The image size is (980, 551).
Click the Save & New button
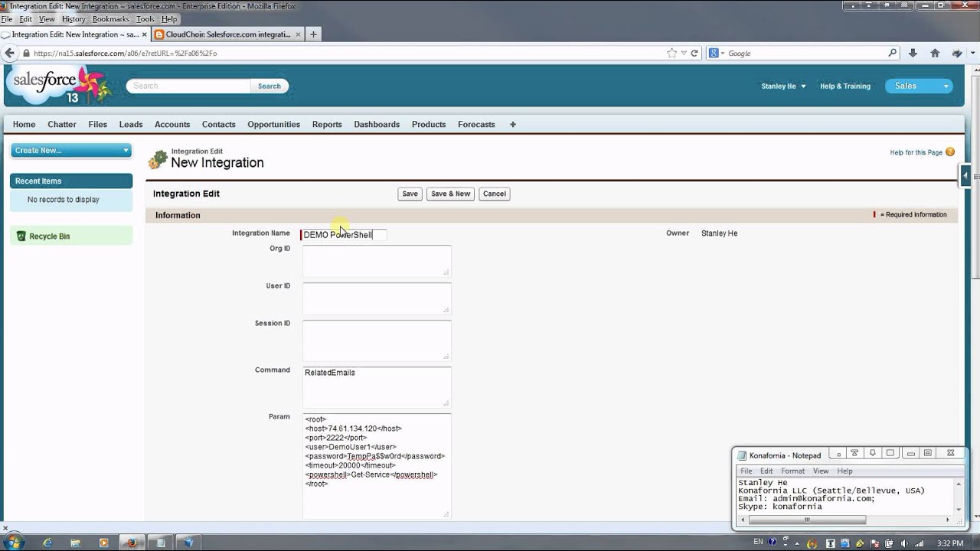coord(451,194)
